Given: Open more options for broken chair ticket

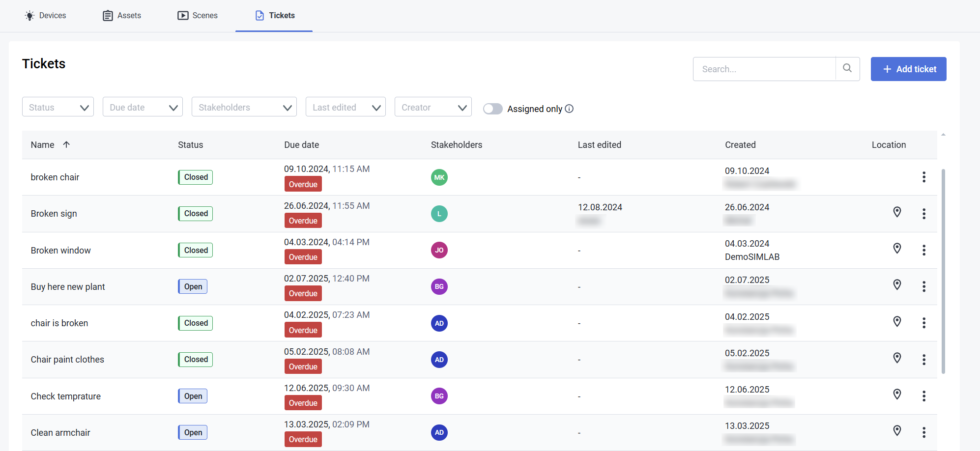Looking at the screenshot, I should [924, 177].
